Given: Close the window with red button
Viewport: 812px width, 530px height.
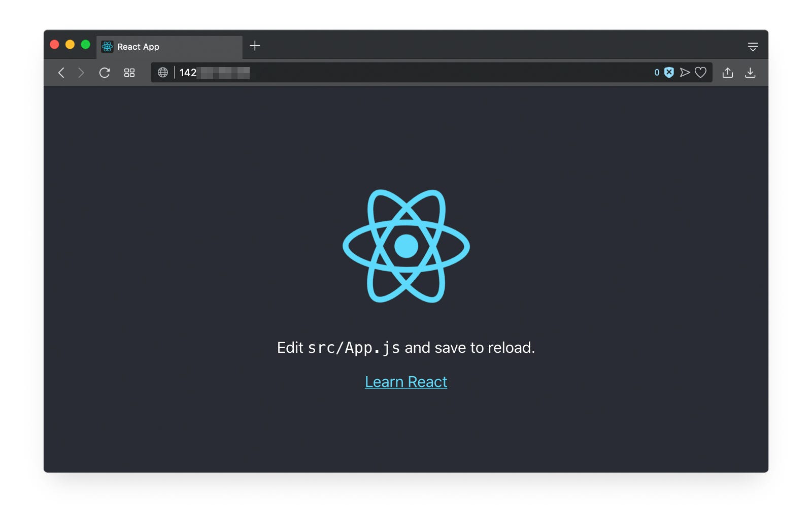Looking at the screenshot, I should click(55, 45).
